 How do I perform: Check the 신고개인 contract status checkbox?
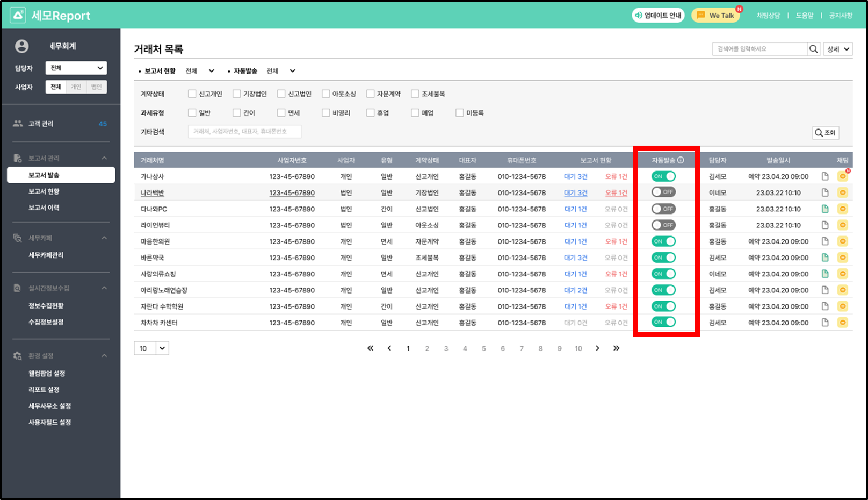pos(192,94)
